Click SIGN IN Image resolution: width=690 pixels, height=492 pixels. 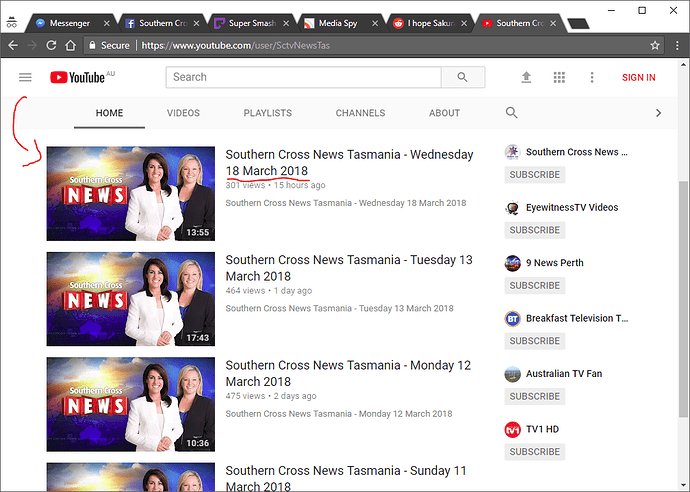point(639,77)
